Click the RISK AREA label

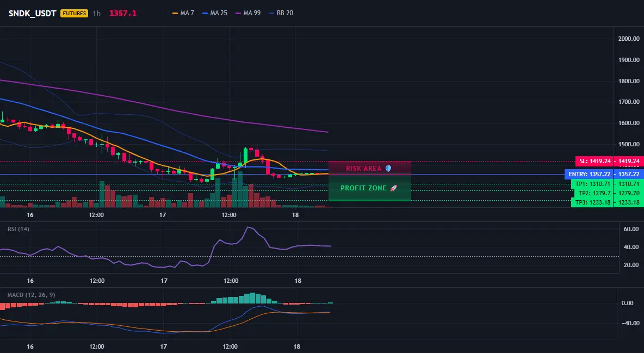tap(363, 169)
